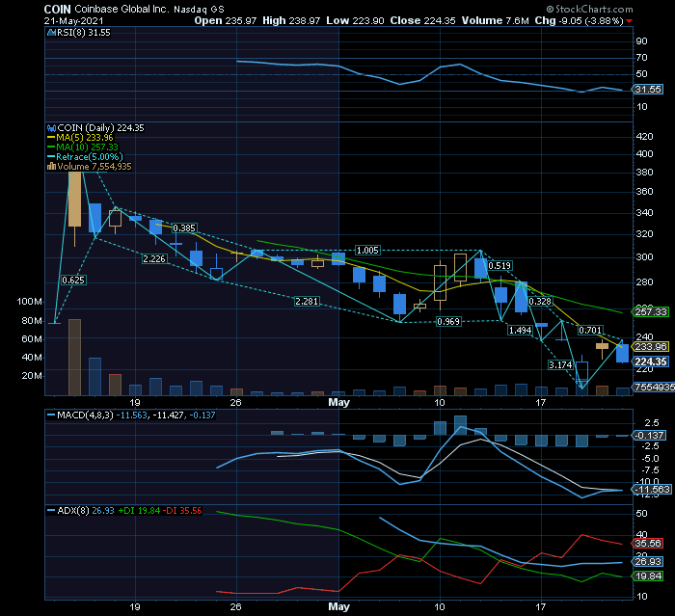This screenshot has height=616, width=675.
Task: Click the yellow 233.96 MA(5) tag on price axis
Action: (651, 346)
